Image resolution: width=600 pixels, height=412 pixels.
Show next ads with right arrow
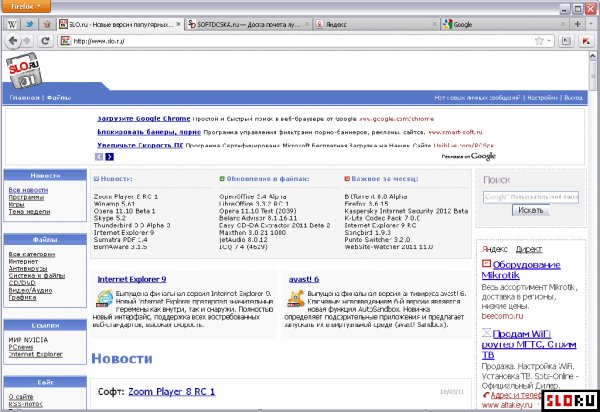109,156
